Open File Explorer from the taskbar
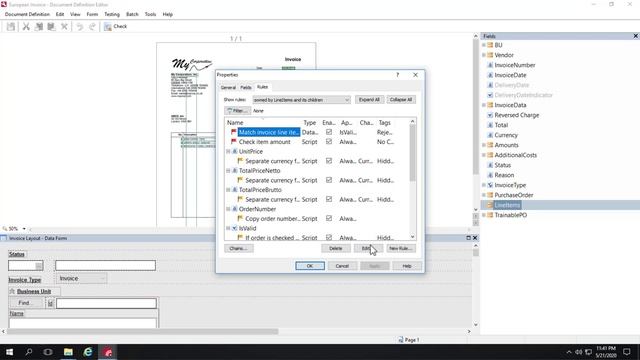Screen dimensions: 640x360 click(x=68, y=352)
